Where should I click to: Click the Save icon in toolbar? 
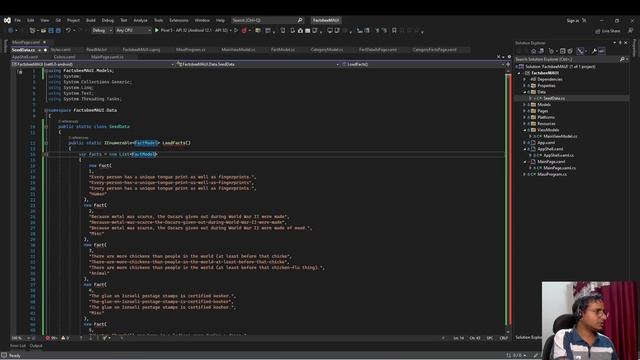pyautogui.click(x=51, y=30)
